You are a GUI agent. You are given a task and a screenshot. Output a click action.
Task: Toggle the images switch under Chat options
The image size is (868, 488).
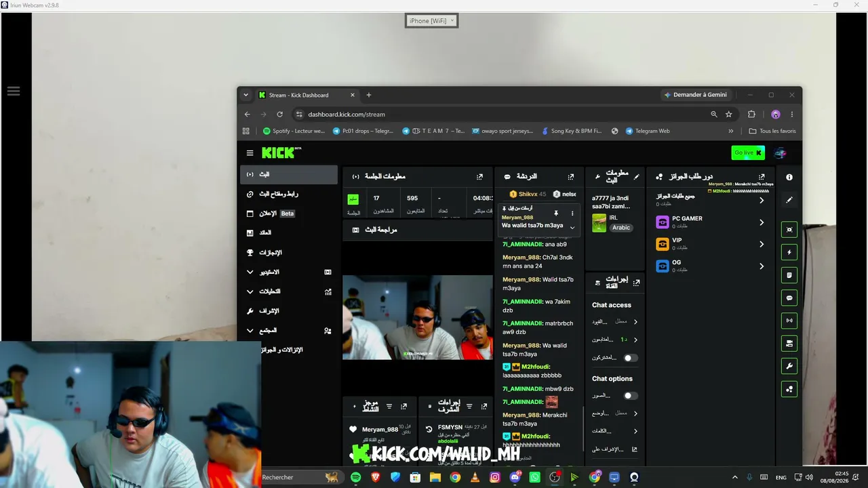tap(631, 396)
